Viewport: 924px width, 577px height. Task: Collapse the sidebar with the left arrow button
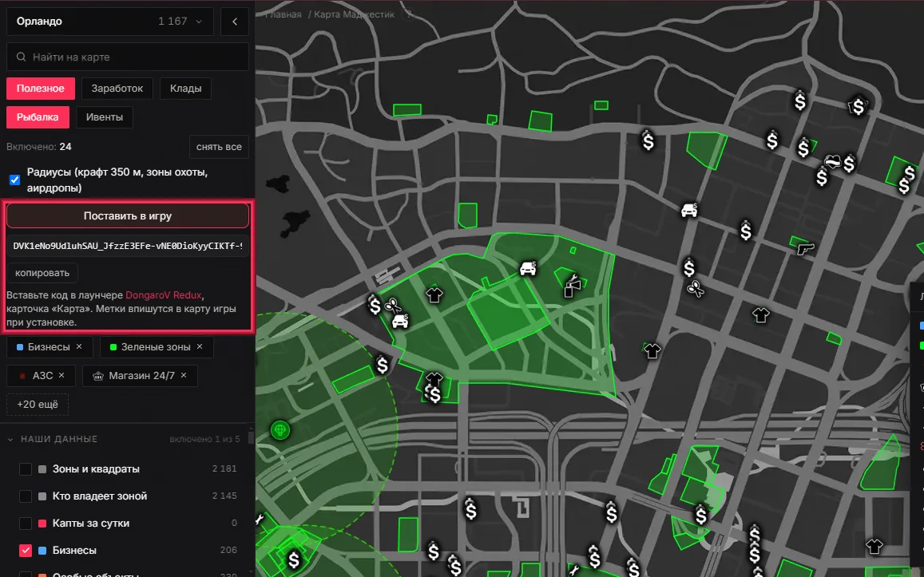pos(235,22)
